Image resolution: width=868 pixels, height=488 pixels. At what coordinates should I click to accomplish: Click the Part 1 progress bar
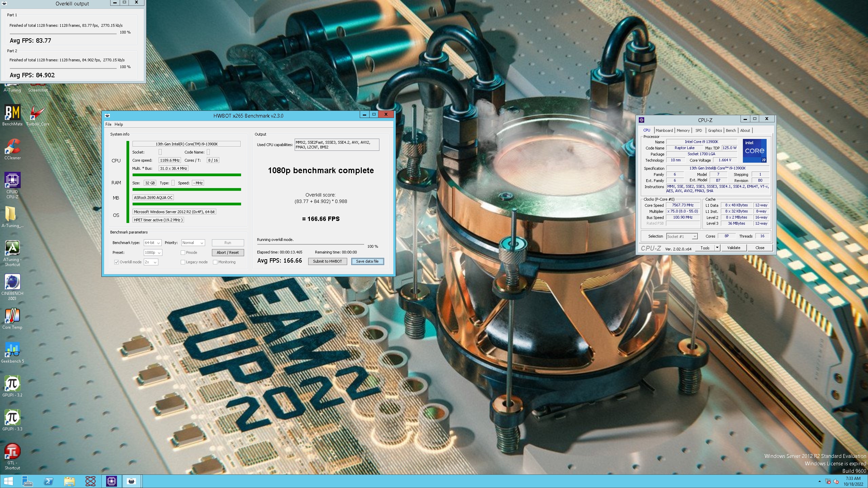click(x=63, y=34)
